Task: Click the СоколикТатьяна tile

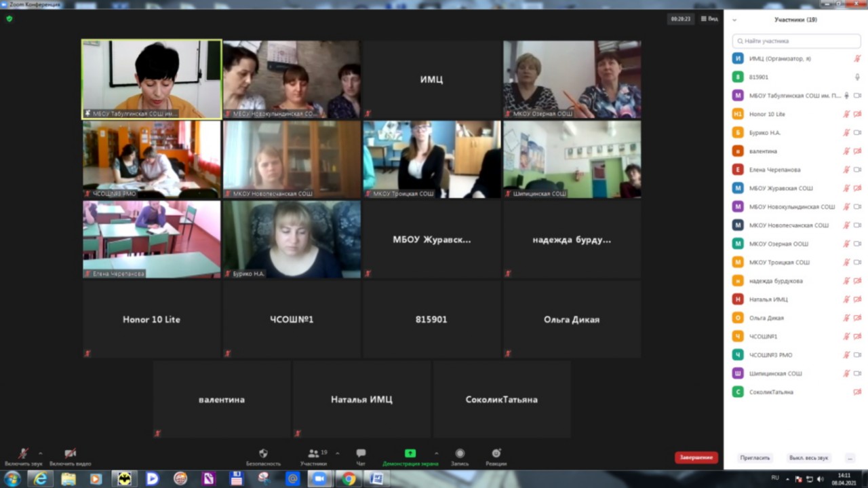Action: tap(502, 399)
